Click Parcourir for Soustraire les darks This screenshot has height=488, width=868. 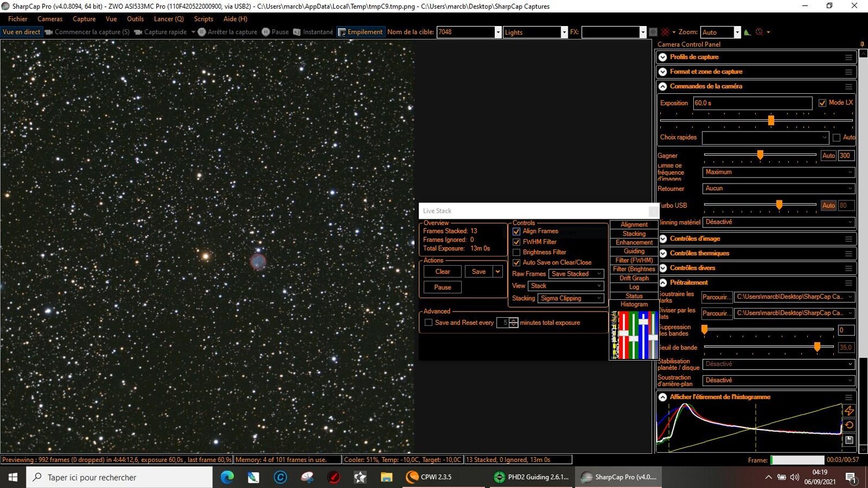click(x=716, y=297)
